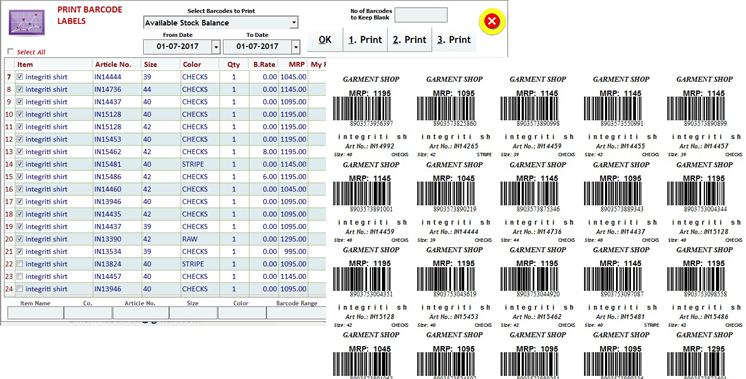Expand the To Date picker arrow

click(296, 47)
